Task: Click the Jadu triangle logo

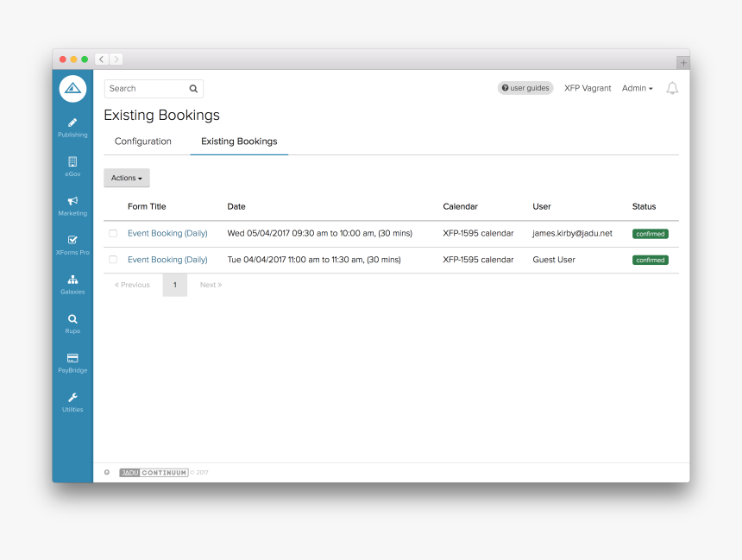Action: (x=72, y=88)
